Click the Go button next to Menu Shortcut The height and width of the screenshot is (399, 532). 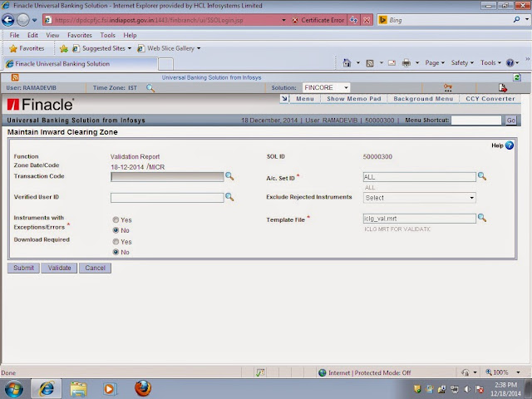tap(511, 121)
